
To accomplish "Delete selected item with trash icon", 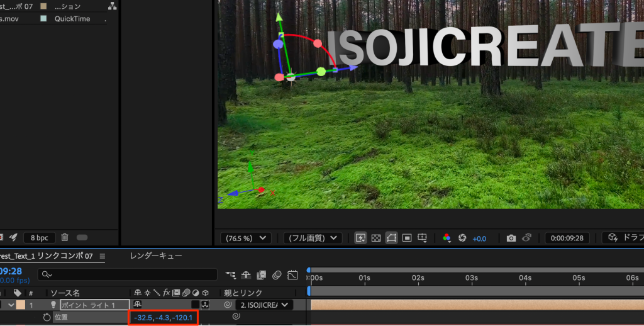I will point(64,237).
